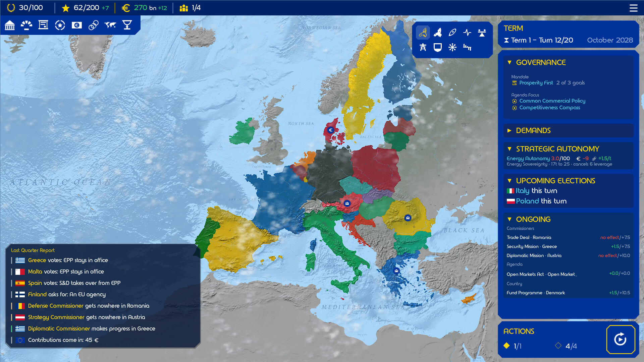Open the trophy goblet icon
This screenshot has height=362, width=644.
[127, 25]
